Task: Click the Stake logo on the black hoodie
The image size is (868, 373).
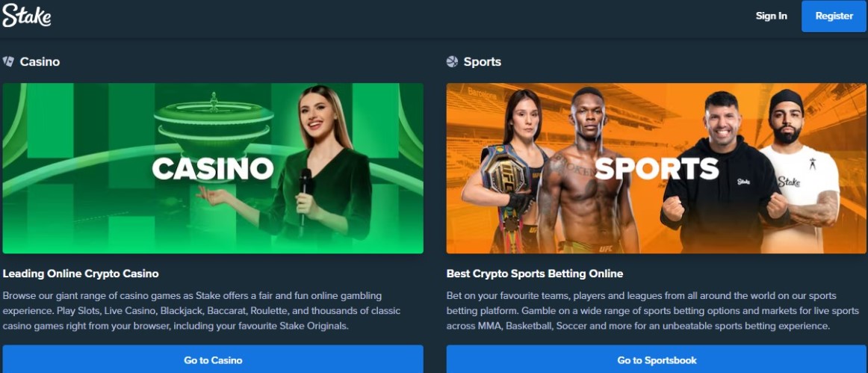Action: (x=743, y=181)
